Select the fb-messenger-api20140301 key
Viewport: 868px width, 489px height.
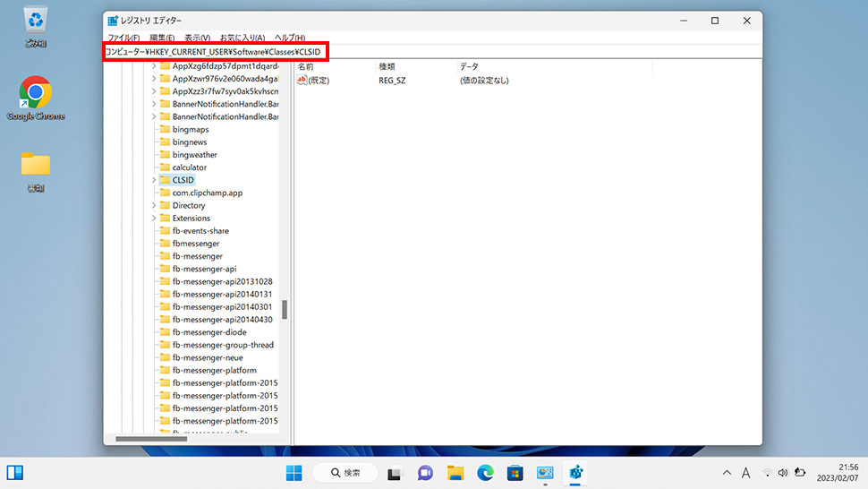(x=223, y=307)
